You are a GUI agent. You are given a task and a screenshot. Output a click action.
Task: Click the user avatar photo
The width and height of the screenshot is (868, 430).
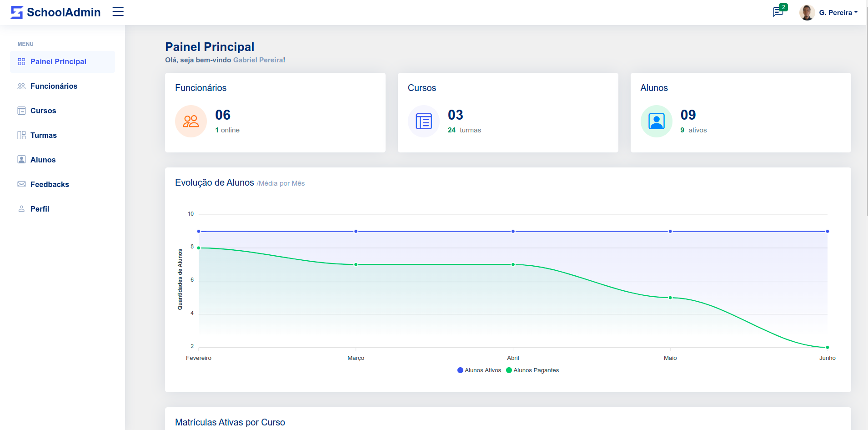(x=807, y=12)
